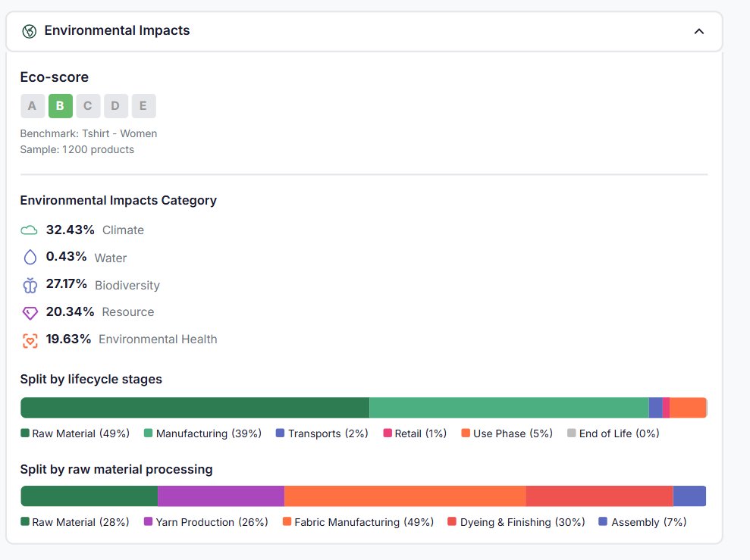This screenshot has height=560, width=750.
Task: Click the Raw Material (49%) lifecycle legend
Action: 75,433
